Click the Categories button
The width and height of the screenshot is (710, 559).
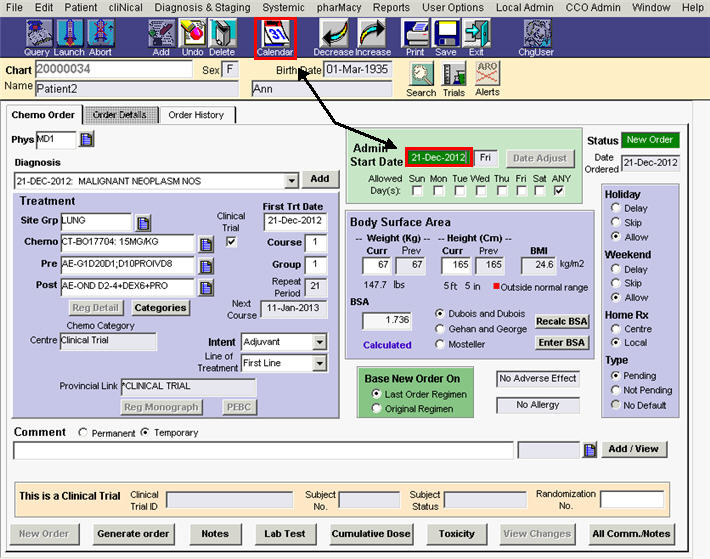tap(160, 308)
